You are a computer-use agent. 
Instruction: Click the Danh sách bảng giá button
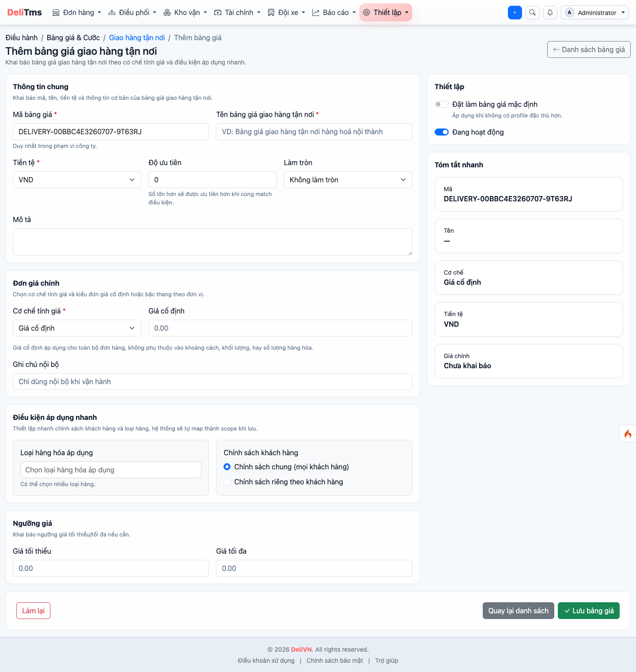[589, 49]
